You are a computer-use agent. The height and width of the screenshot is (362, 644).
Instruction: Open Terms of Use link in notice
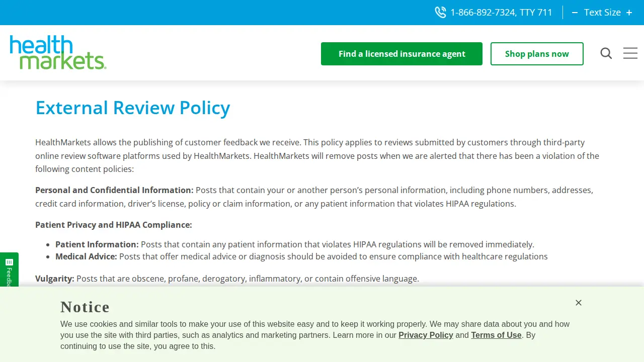tap(496, 335)
